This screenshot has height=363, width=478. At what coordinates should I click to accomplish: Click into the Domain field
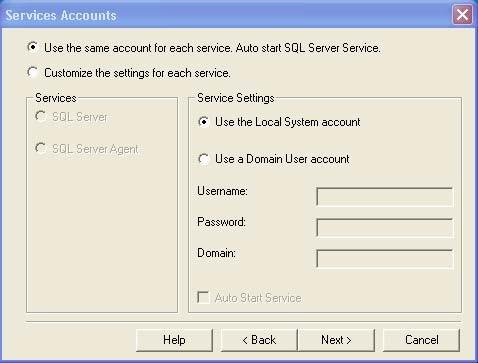point(385,259)
